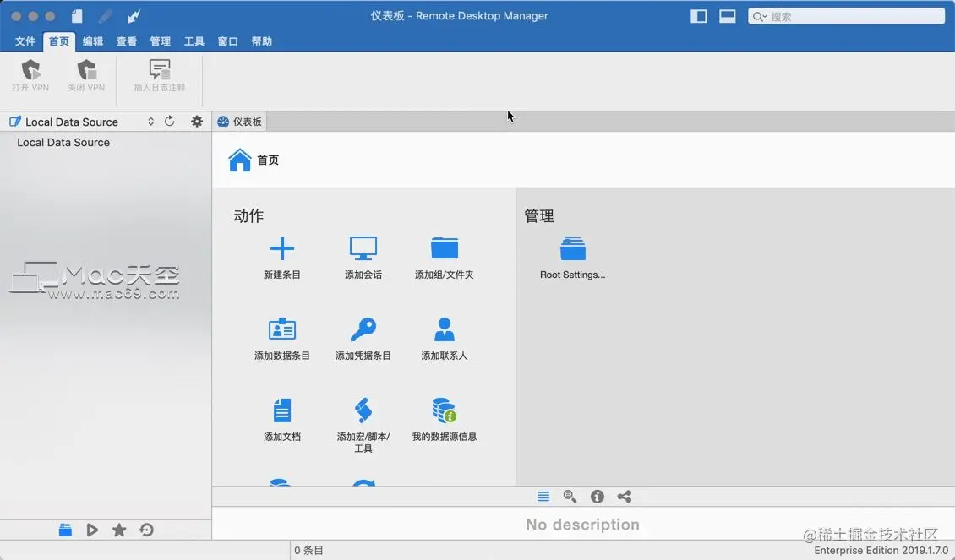
Task: Show recent history clock icon
Action: (x=147, y=530)
